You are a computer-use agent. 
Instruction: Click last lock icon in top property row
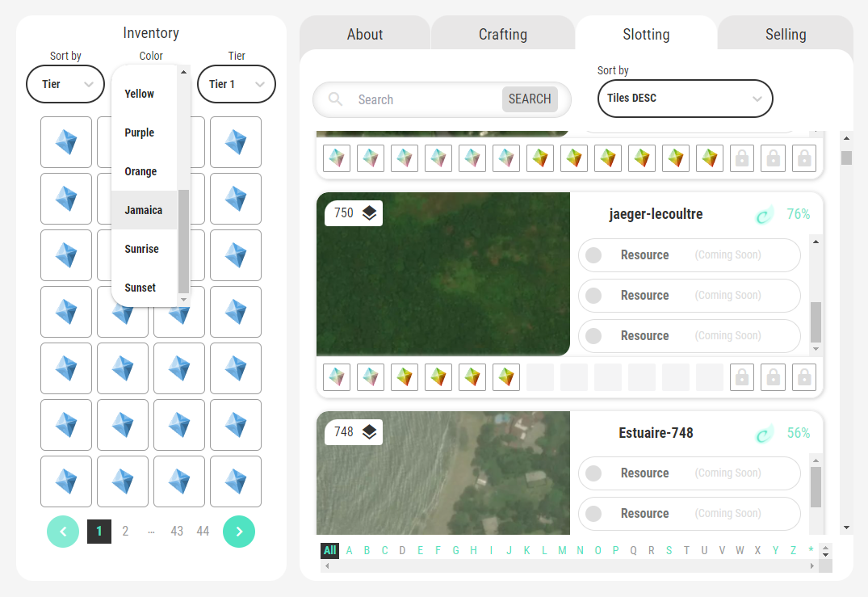coord(804,158)
